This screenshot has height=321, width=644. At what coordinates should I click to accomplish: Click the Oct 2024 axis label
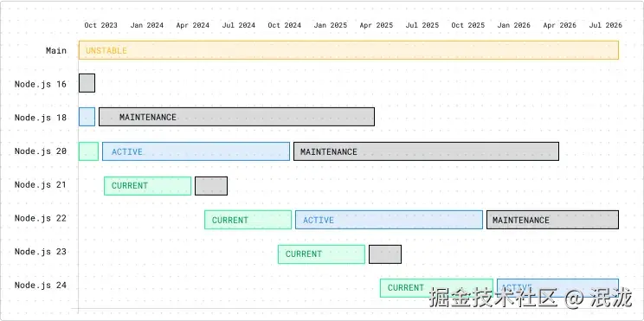(284, 25)
